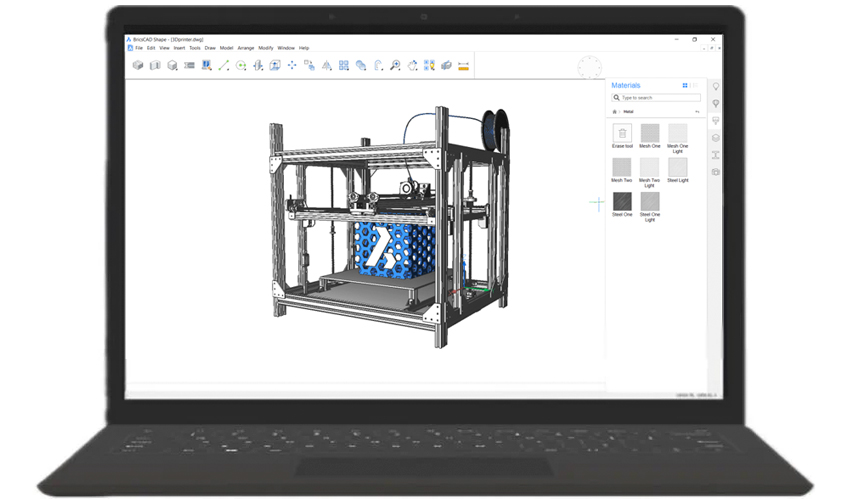Screen dimensions: 850x500
Task: Click the dimension ruler tool icon
Action: click(x=463, y=65)
